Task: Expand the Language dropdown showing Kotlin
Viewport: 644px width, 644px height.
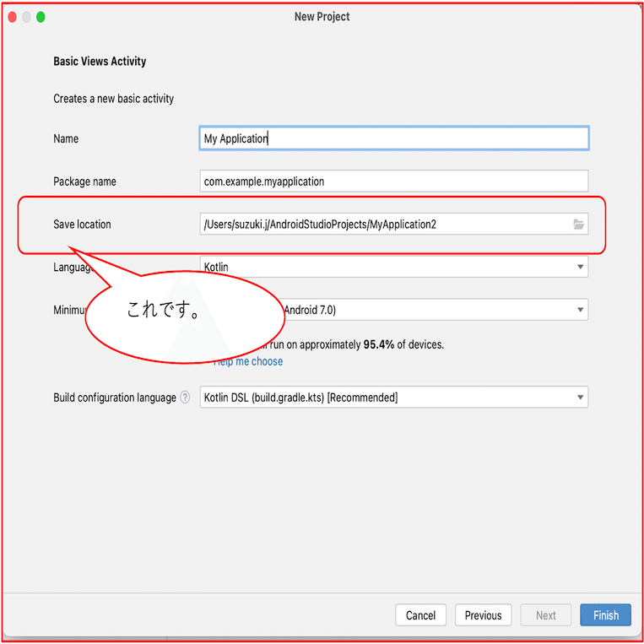Action: (394, 267)
